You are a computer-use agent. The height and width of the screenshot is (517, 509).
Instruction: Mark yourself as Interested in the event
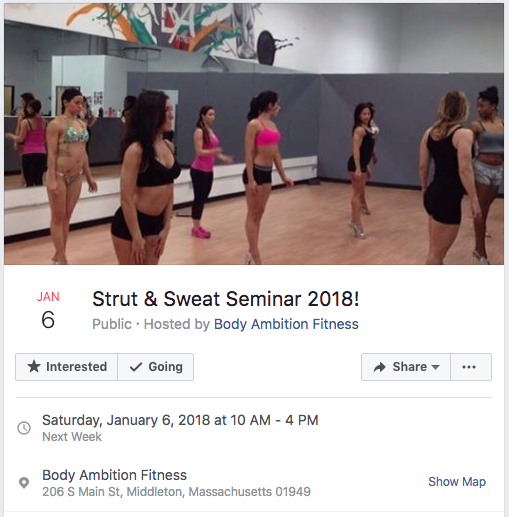(66, 367)
